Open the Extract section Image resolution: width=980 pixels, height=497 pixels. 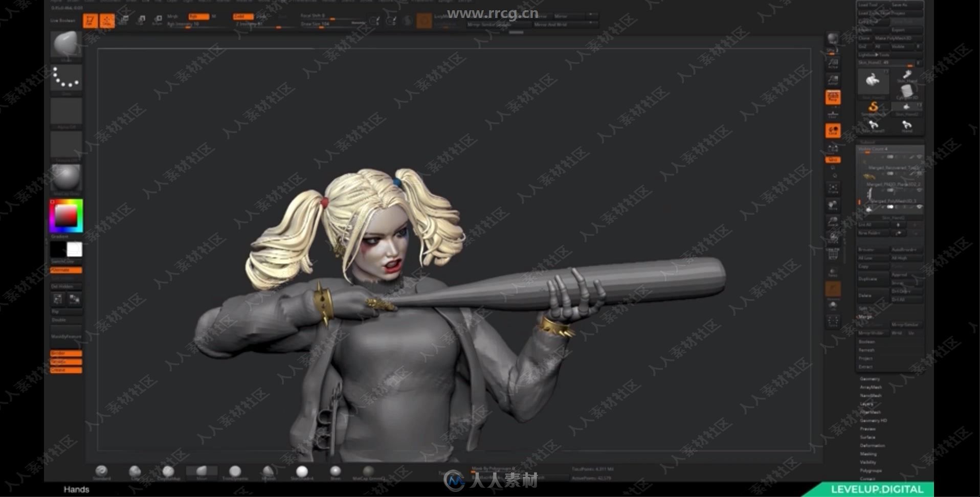point(865,367)
